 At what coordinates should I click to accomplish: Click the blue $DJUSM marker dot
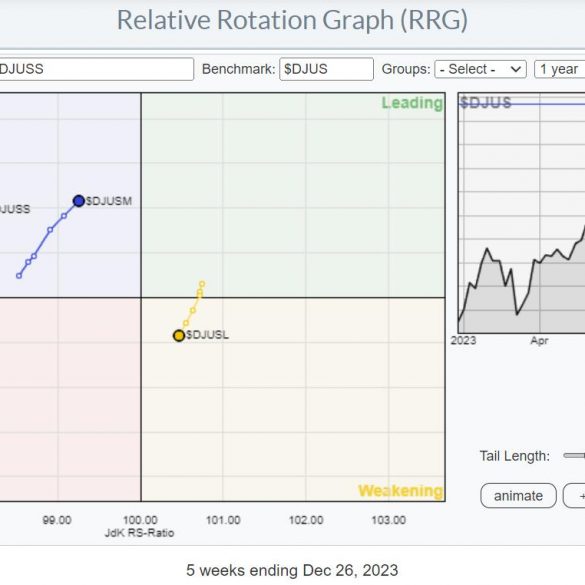pyautogui.click(x=79, y=201)
